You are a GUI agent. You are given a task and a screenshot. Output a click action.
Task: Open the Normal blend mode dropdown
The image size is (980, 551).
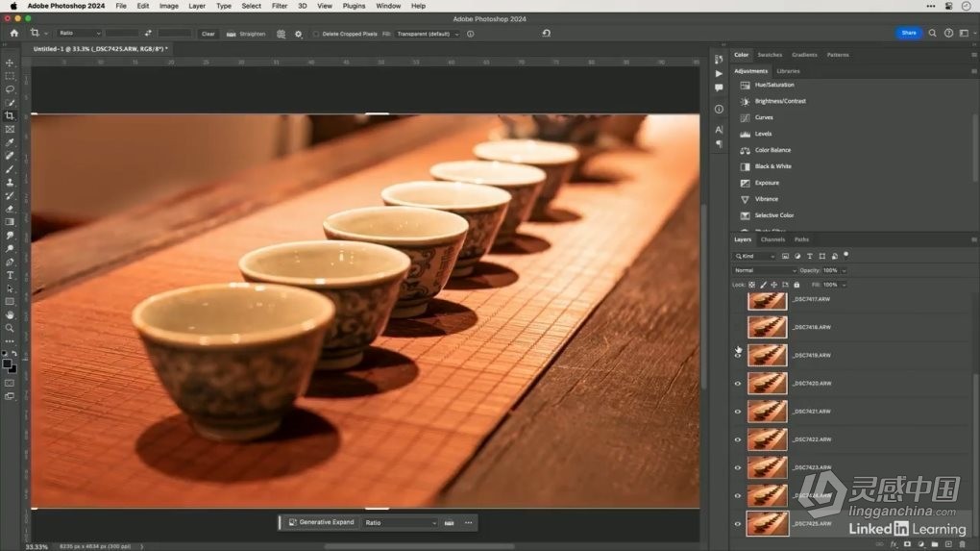click(x=765, y=270)
